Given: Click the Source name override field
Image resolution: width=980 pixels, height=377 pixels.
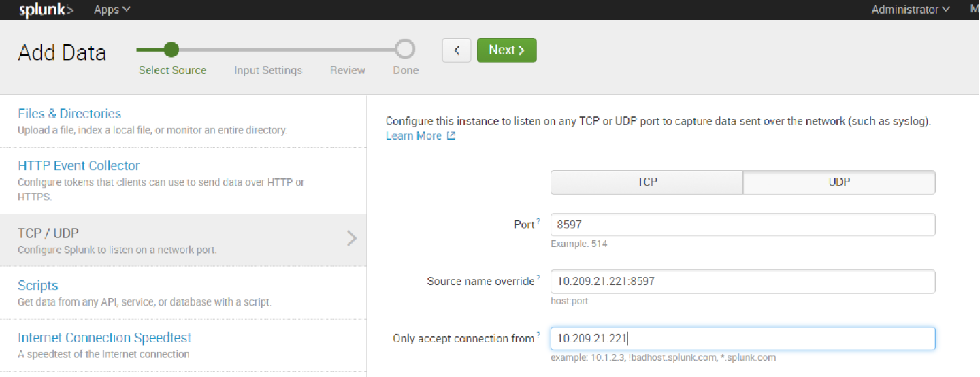Looking at the screenshot, I should (x=742, y=281).
